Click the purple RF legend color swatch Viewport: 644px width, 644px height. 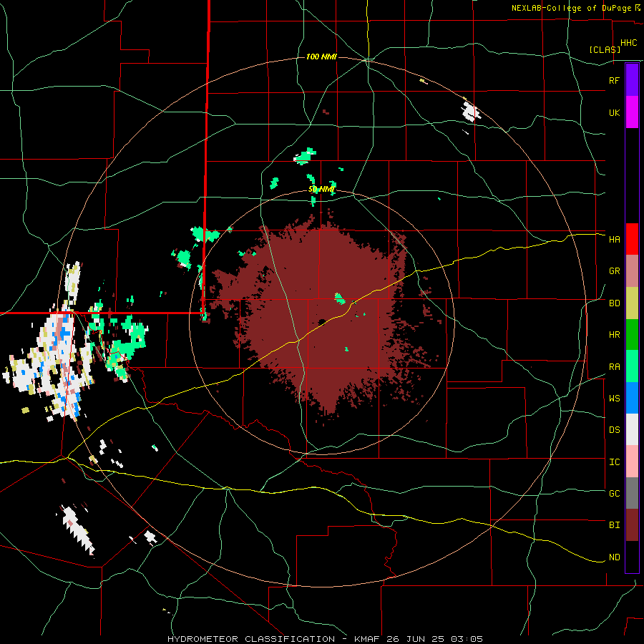(632, 80)
